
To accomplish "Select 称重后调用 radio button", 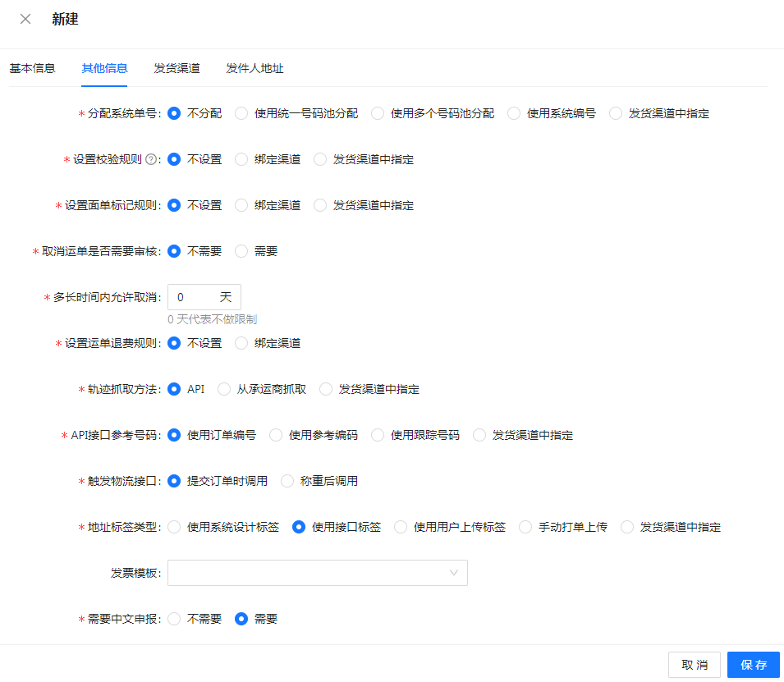I will [x=287, y=481].
